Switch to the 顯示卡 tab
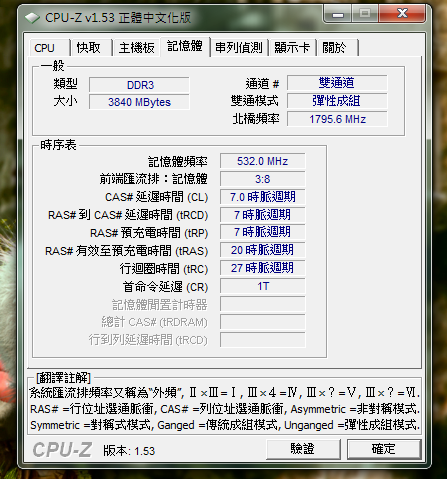The image size is (447, 479). pos(292,48)
